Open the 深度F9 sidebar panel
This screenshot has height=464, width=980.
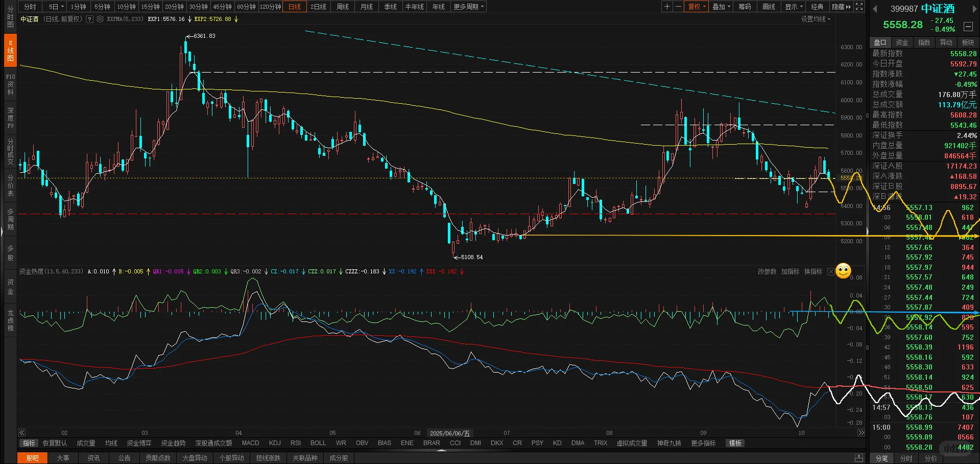10,118
